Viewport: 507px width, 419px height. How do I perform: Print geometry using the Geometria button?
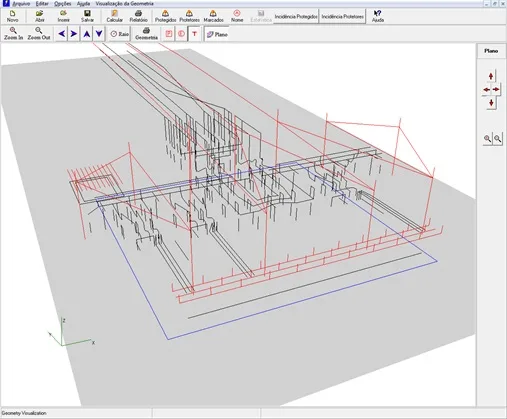(146, 34)
